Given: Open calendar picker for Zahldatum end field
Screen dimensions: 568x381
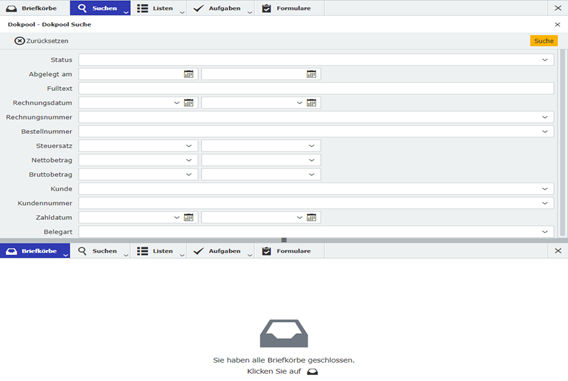Looking at the screenshot, I should click(x=311, y=218).
